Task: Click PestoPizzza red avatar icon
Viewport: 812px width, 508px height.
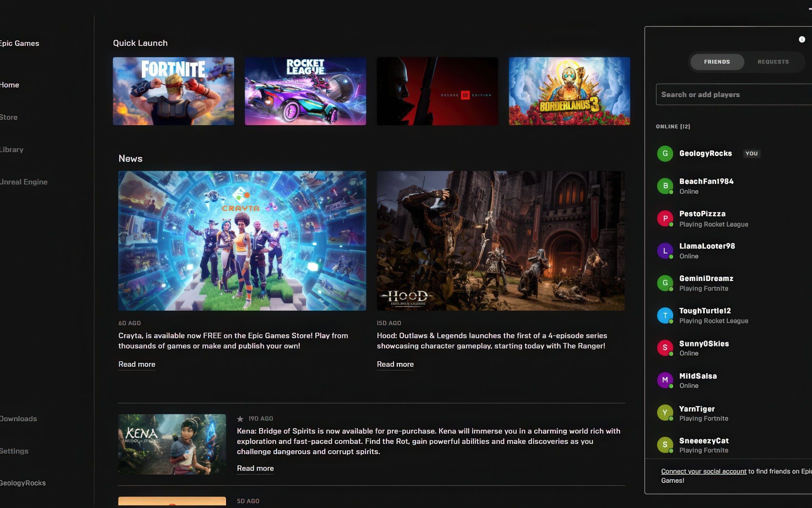Action: [x=665, y=218]
